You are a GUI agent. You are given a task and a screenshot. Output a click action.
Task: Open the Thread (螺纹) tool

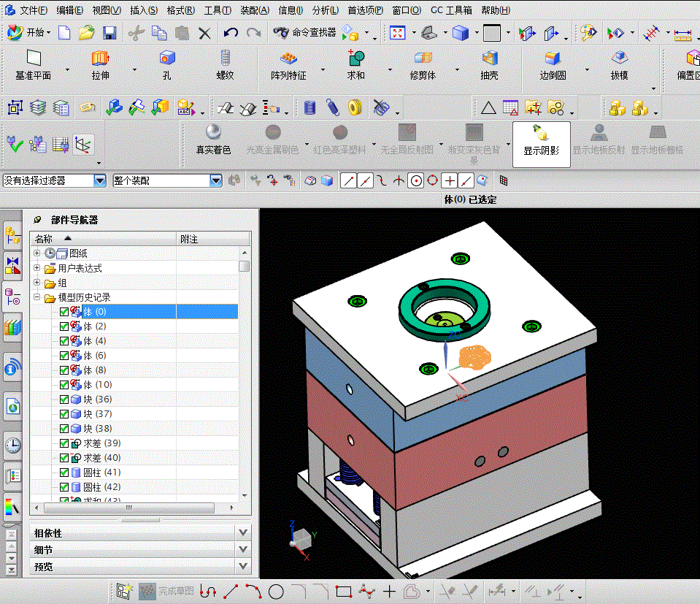(x=225, y=66)
